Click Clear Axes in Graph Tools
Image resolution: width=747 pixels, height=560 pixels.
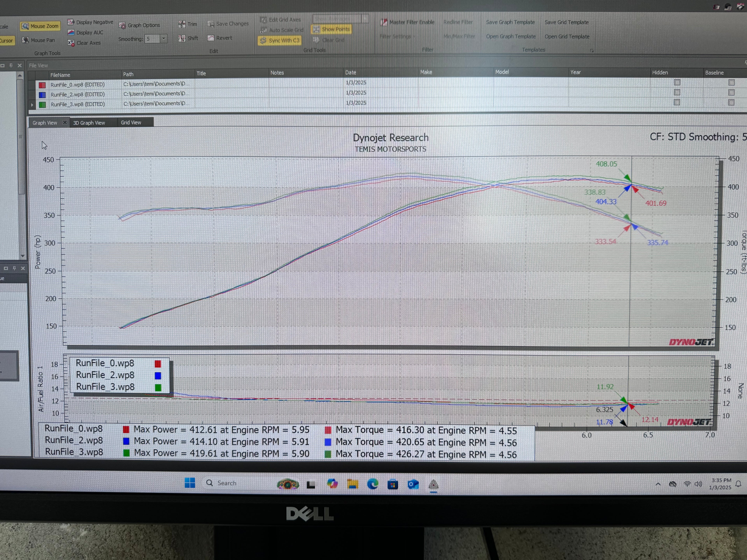(84, 43)
